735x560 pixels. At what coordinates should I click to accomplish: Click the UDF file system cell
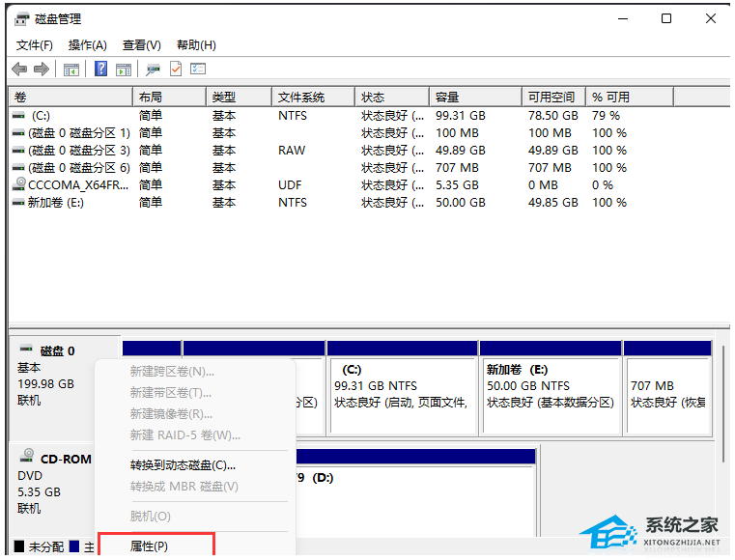[290, 185]
